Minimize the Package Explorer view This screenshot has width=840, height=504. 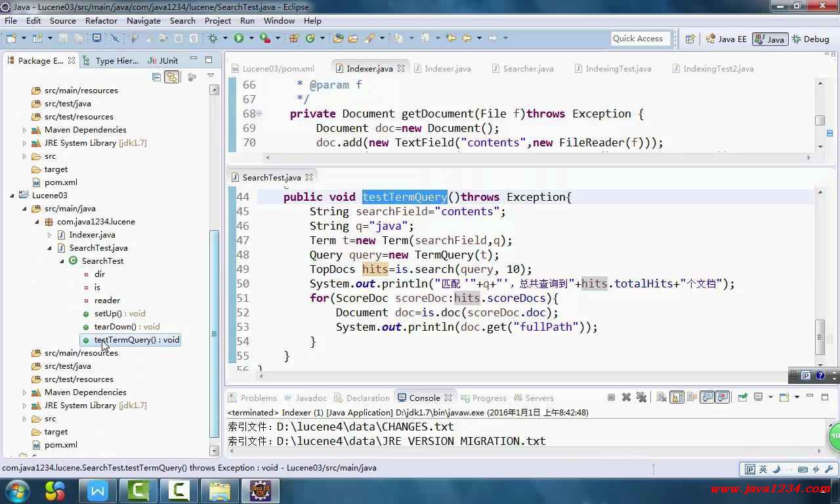(194, 60)
